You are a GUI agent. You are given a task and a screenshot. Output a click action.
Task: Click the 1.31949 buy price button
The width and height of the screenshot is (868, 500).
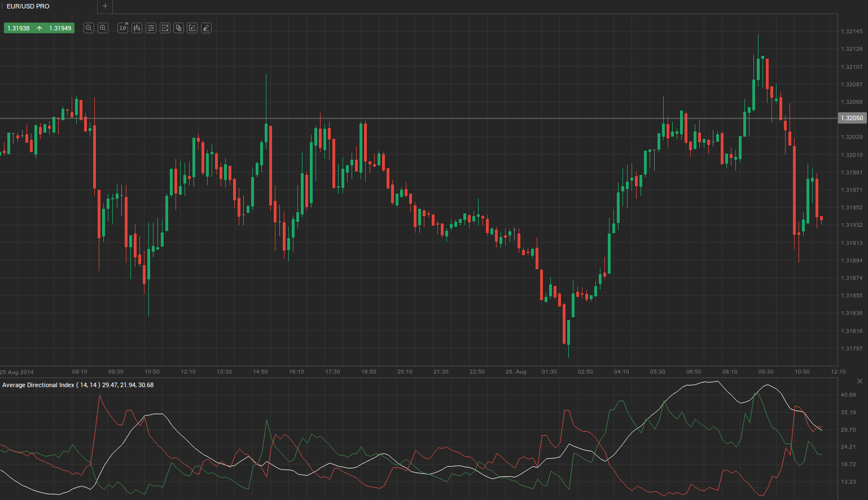(x=60, y=28)
